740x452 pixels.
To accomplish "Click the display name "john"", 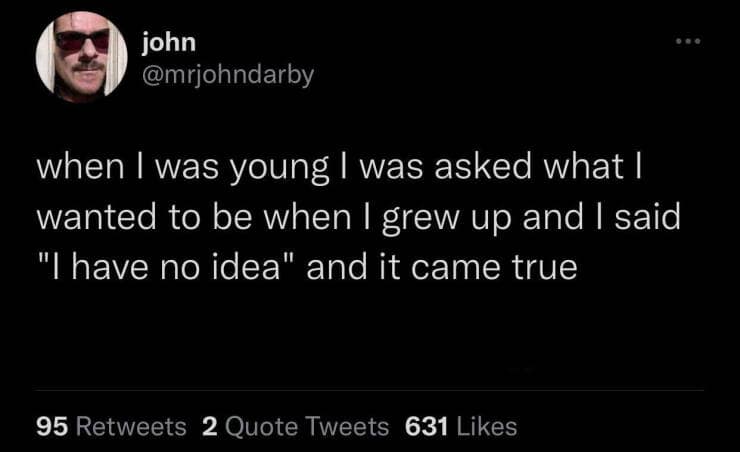I will click(x=169, y=42).
